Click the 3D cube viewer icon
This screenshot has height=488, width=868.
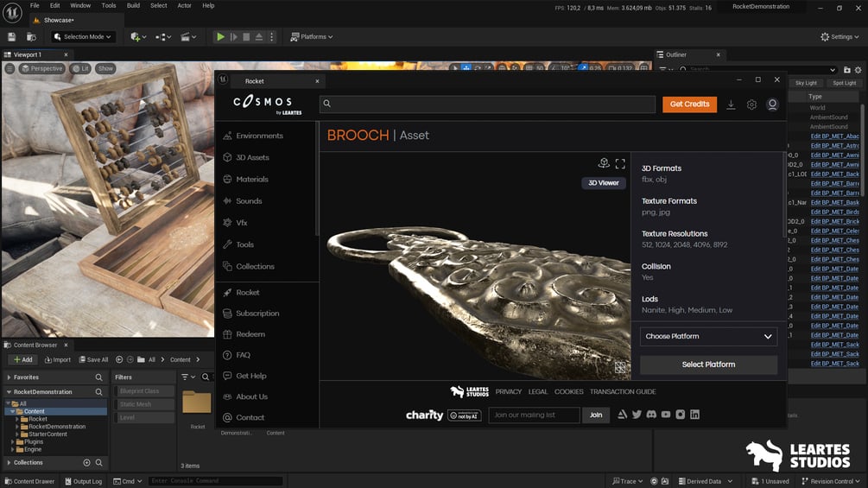click(604, 162)
